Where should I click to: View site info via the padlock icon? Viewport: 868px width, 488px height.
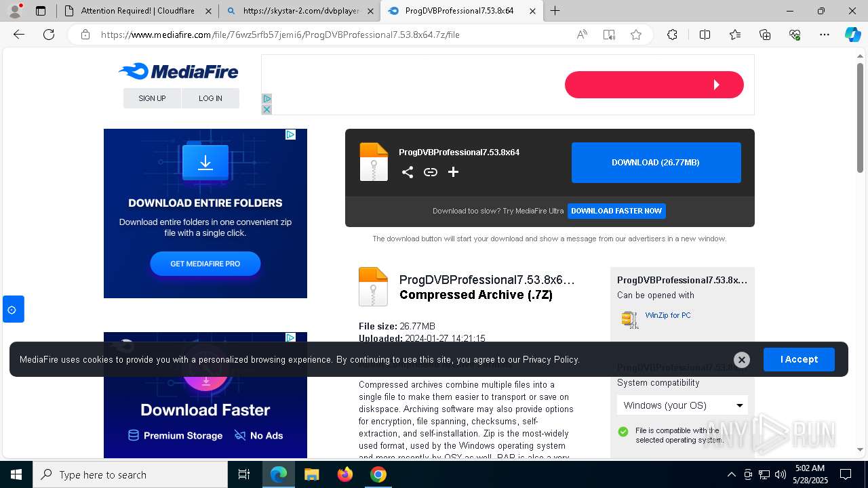click(x=85, y=35)
